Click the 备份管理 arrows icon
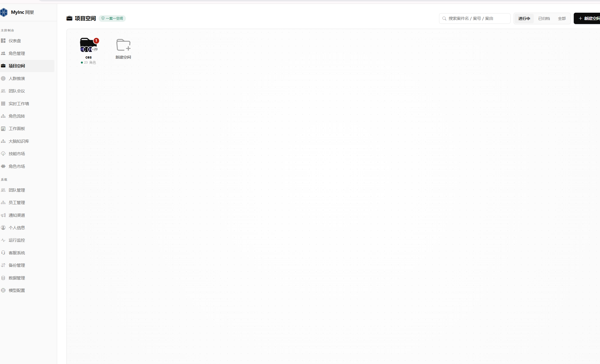Viewport: 600px width, 364px height. coord(3,265)
